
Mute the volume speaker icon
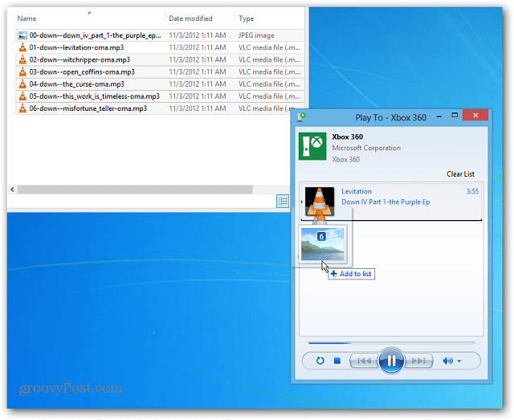tap(447, 361)
